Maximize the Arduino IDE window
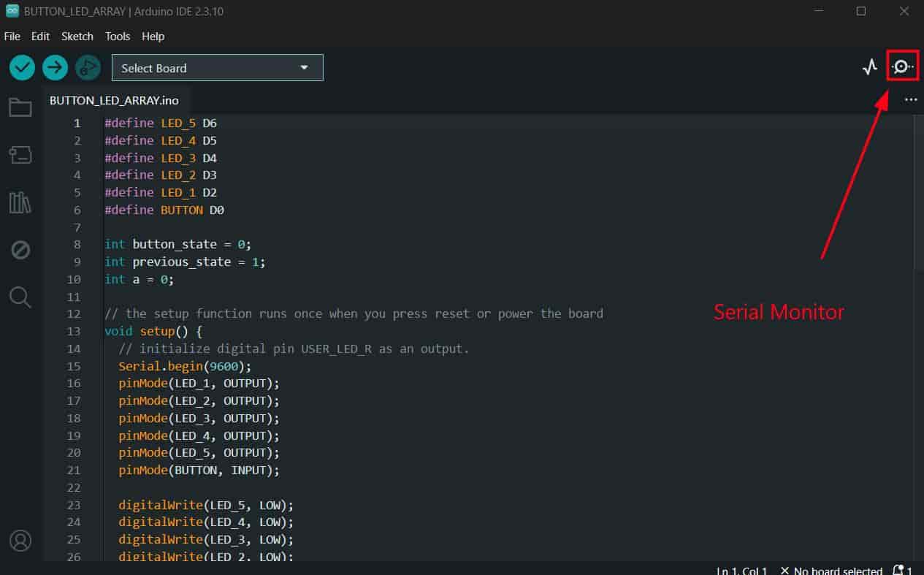The image size is (924, 575). (861, 11)
